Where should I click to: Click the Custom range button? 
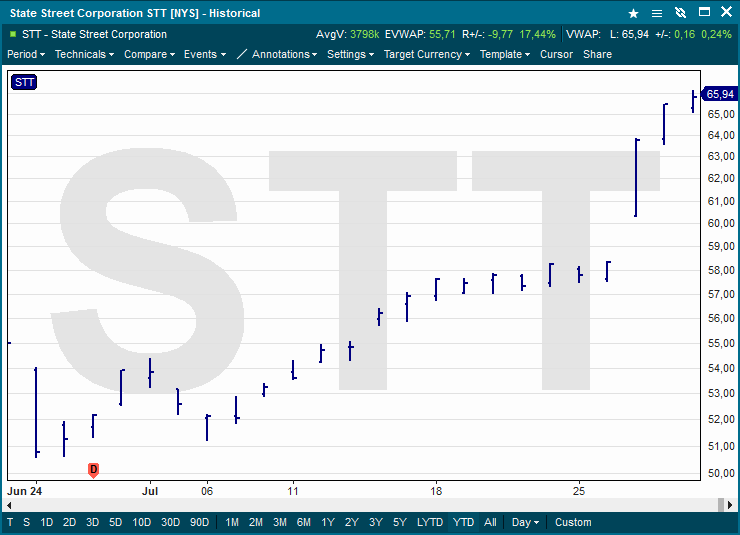[x=573, y=522]
